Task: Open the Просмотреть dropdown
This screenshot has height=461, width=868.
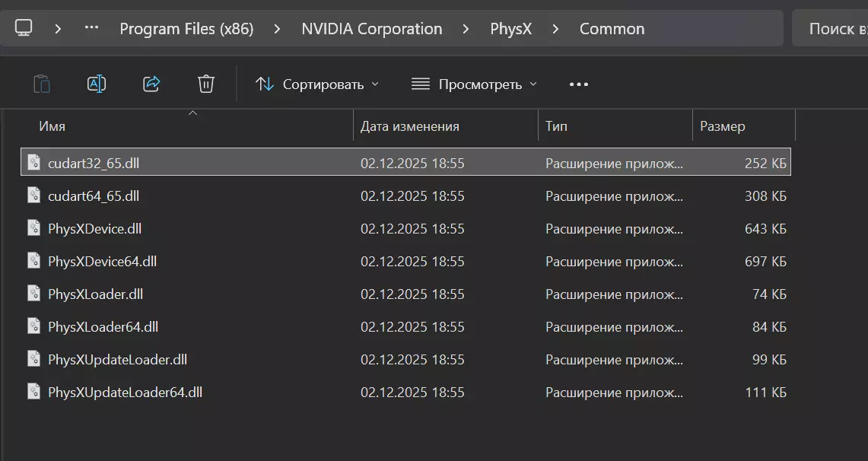Action: (x=474, y=84)
